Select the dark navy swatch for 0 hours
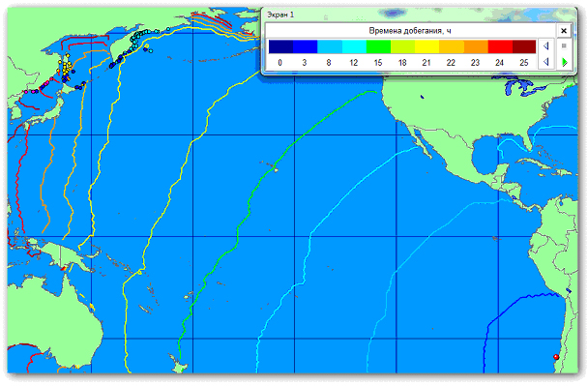Image resolution: width=588 pixels, height=386 pixels. click(x=280, y=46)
